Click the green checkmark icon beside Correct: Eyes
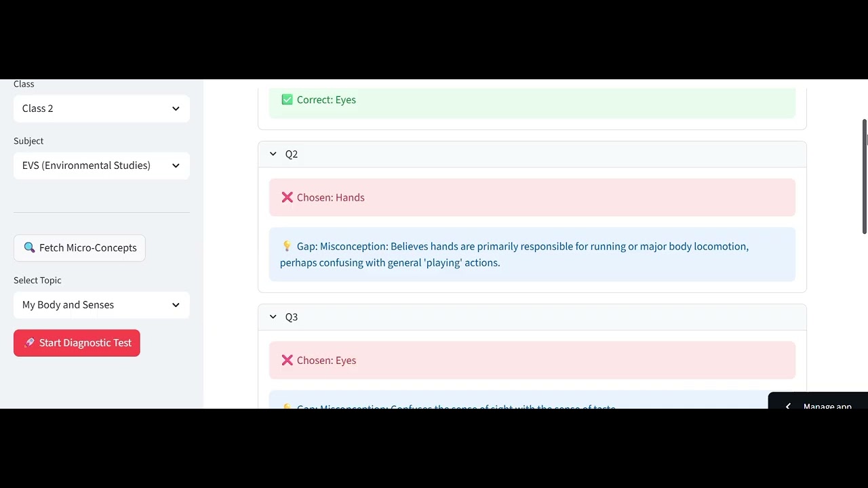Viewport: 868px width, 488px height. [x=287, y=100]
